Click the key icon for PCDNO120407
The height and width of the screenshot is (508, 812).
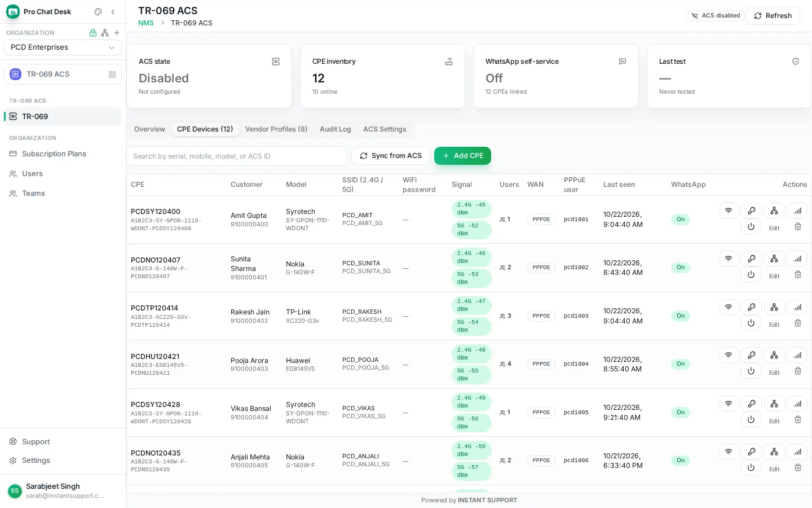[751, 259]
